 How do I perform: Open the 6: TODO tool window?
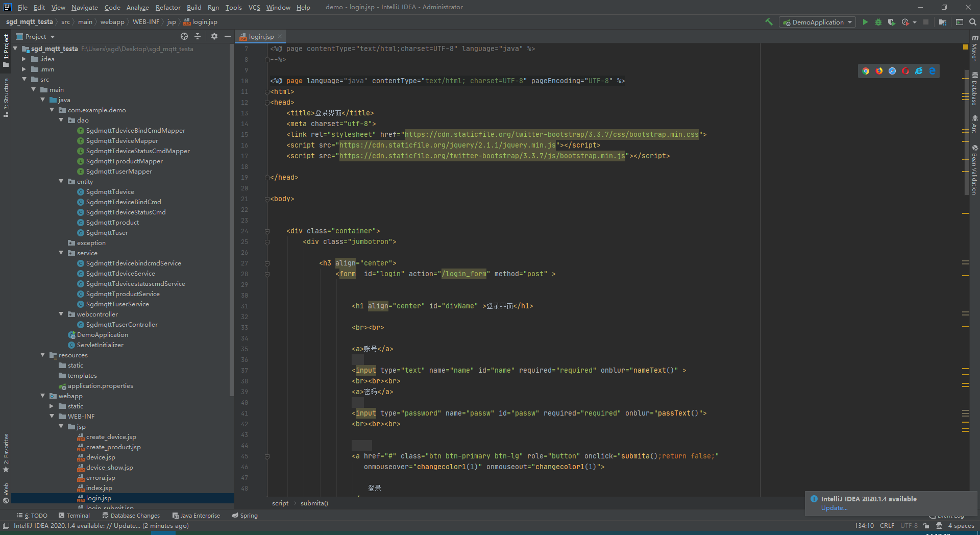coord(32,516)
